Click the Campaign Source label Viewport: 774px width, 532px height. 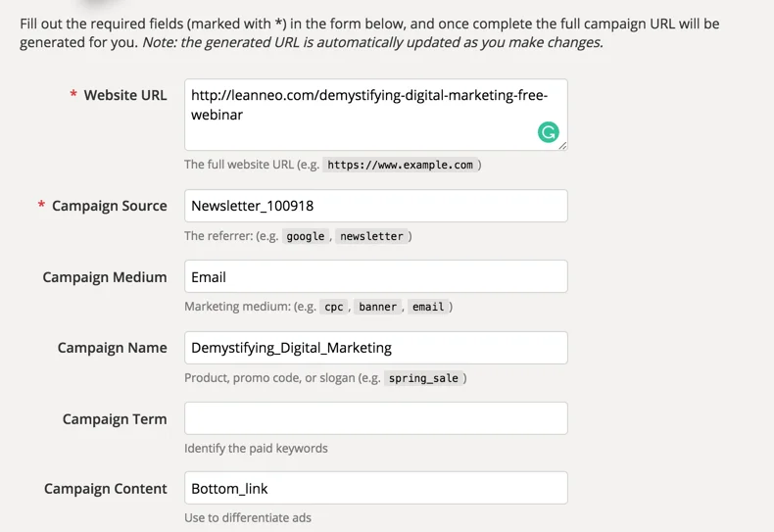(x=109, y=206)
